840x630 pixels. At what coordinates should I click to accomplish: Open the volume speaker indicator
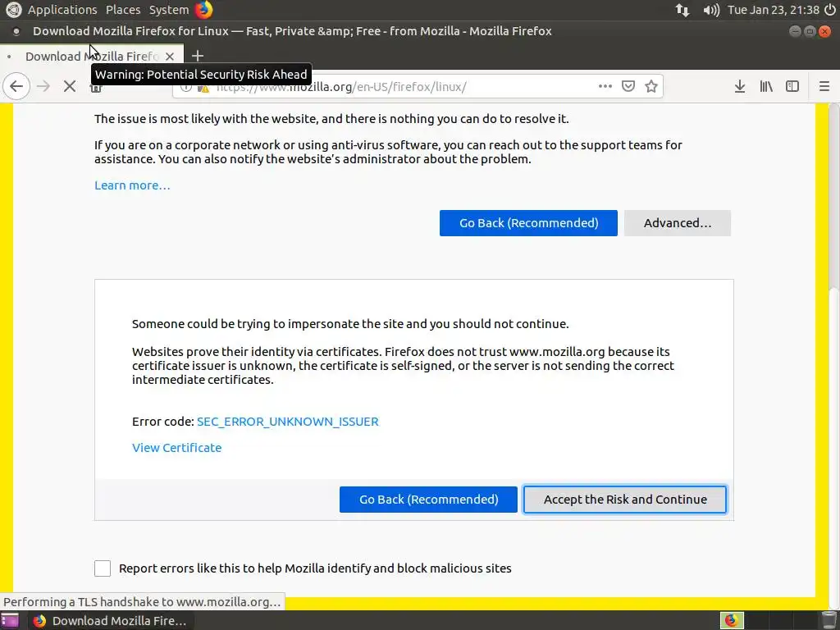tap(711, 10)
